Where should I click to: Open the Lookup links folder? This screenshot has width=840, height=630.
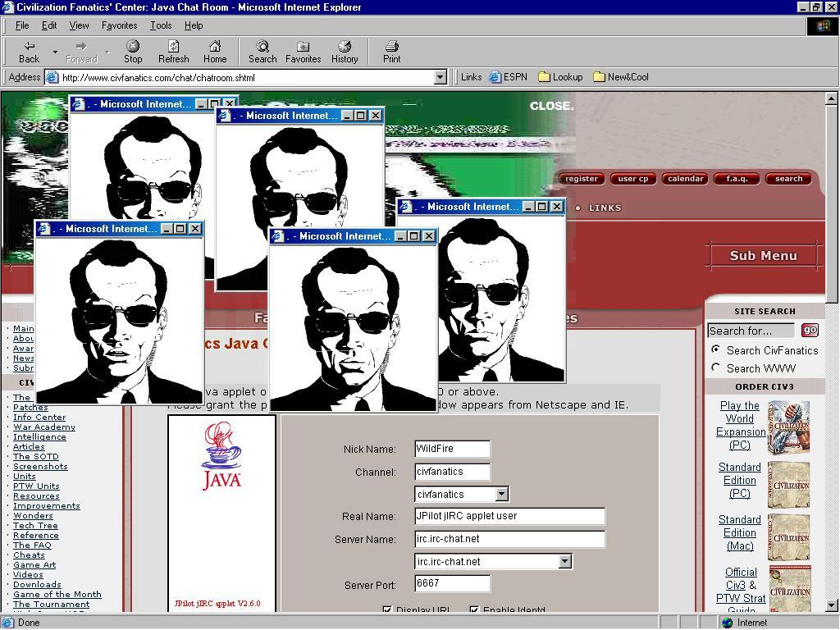coord(560,77)
